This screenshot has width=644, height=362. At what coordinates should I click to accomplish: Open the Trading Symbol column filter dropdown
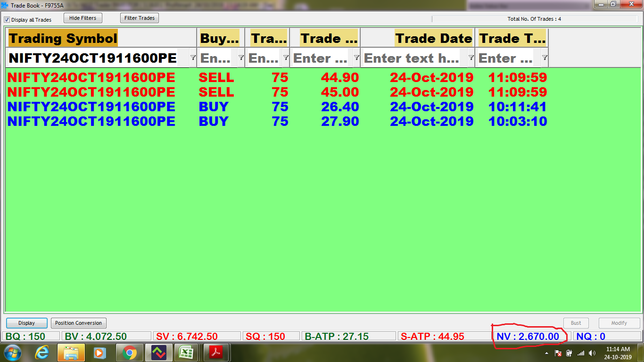click(192, 58)
